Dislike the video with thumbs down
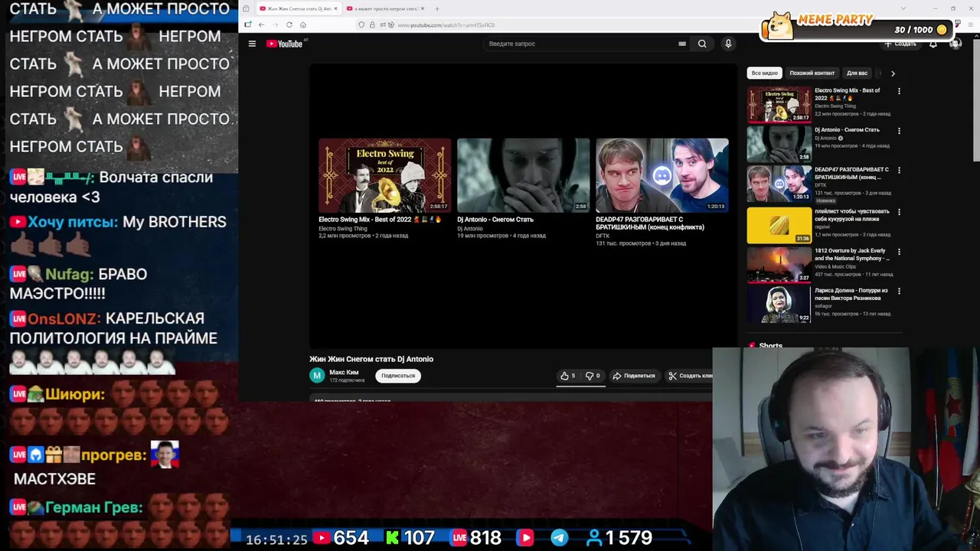 coord(593,376)
